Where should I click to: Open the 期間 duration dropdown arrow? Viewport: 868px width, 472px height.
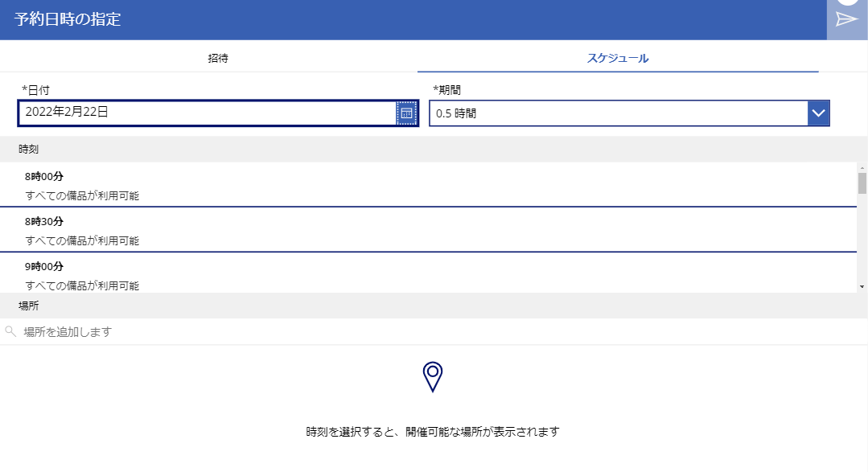pos(818,113)
